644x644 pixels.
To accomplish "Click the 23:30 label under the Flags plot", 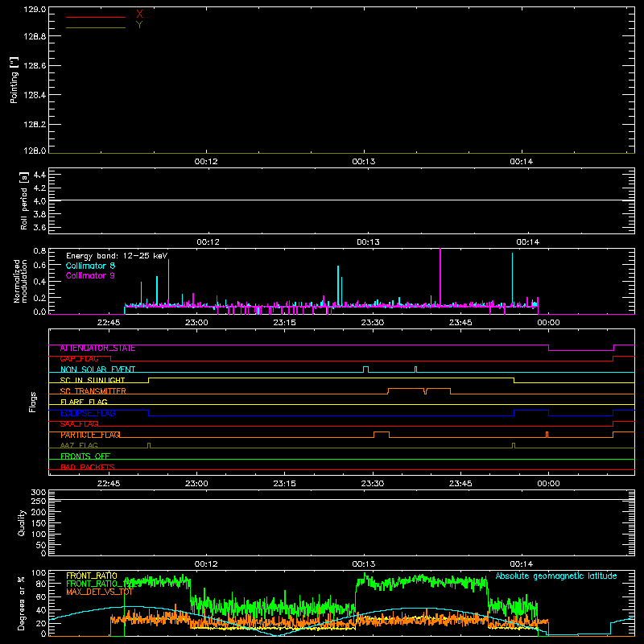I will coord(373,484).
